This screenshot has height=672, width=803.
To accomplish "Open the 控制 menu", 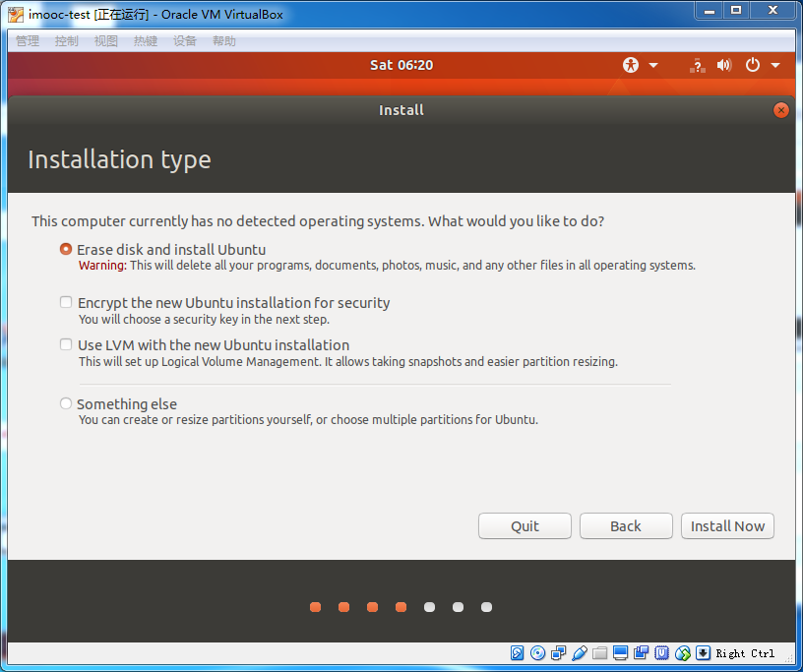I will tap(67, 41).
